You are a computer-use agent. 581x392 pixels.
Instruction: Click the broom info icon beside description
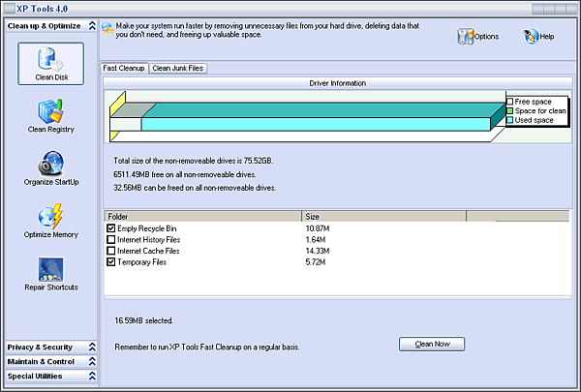tap(107, 29)
